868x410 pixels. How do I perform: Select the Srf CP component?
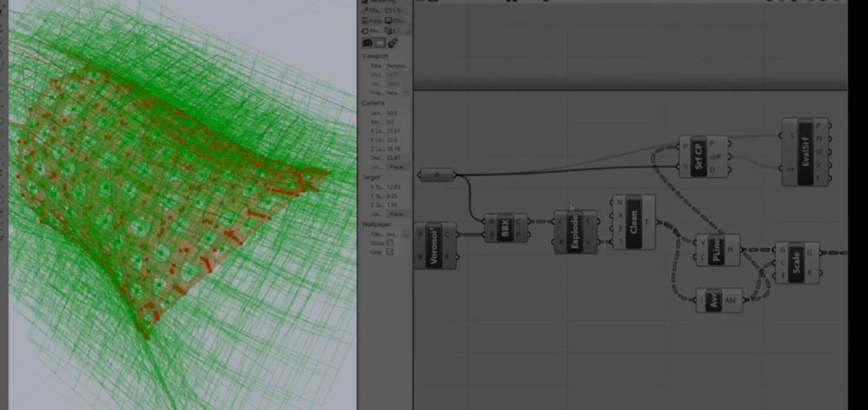coord(703,156)
